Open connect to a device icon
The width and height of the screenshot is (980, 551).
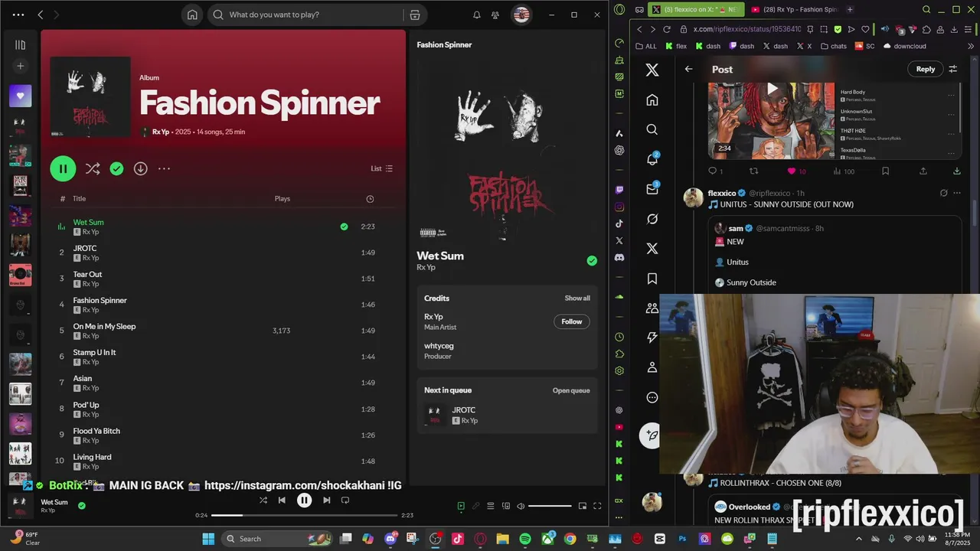click(505, 506)
